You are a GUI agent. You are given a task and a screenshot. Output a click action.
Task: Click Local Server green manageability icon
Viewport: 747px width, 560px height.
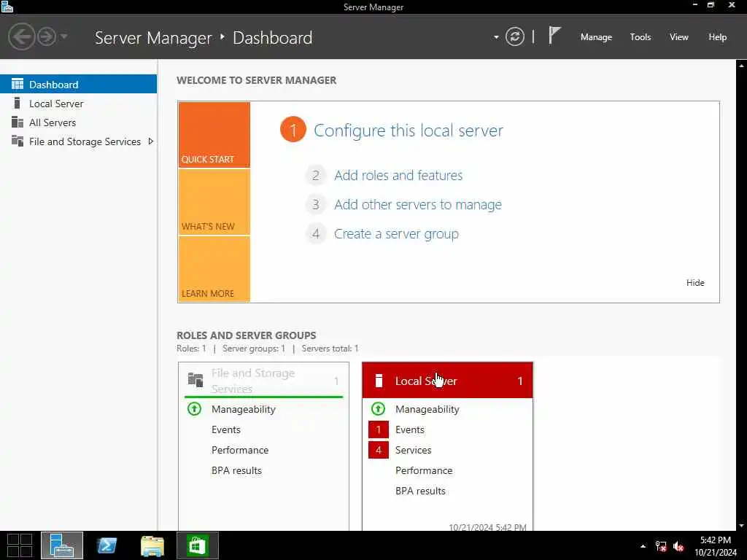(x=379, y=409)
